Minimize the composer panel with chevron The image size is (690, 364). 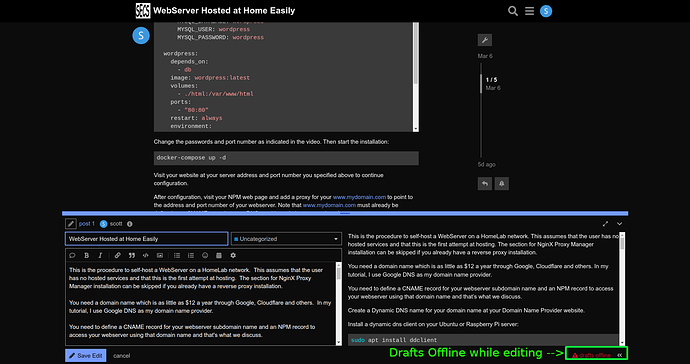click(620, 224)
